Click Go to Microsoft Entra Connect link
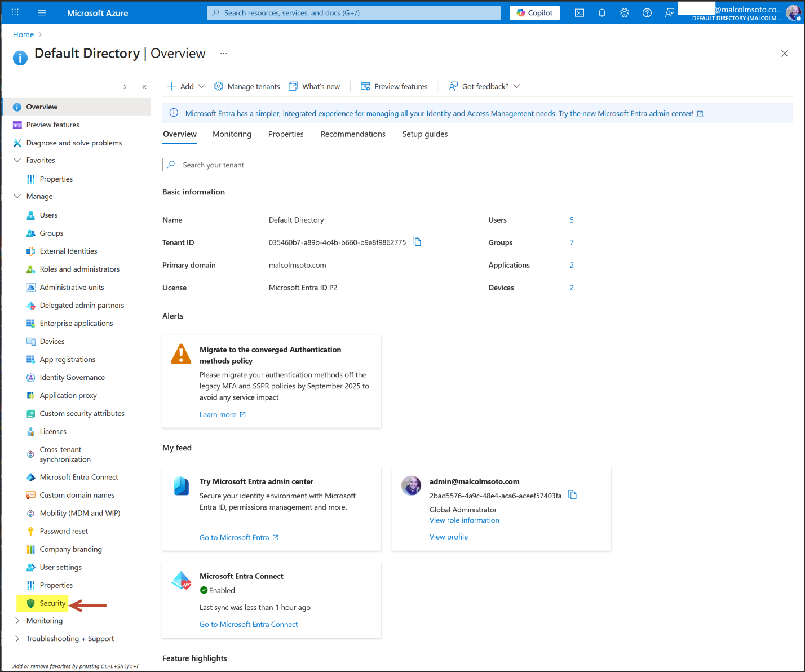The image size is (805, 672). click(249, 624)
